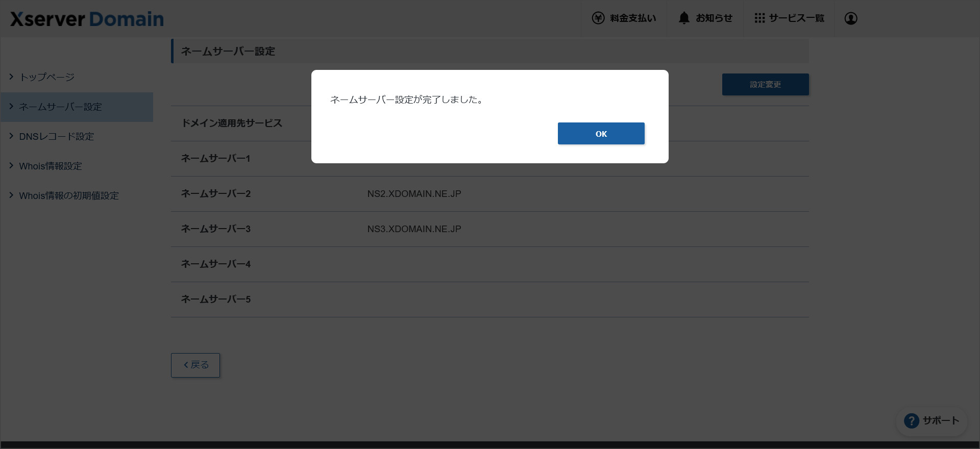This screenshot has width=980, height=449.
Task: Click the services grid icon
Action: coord(759,18)
